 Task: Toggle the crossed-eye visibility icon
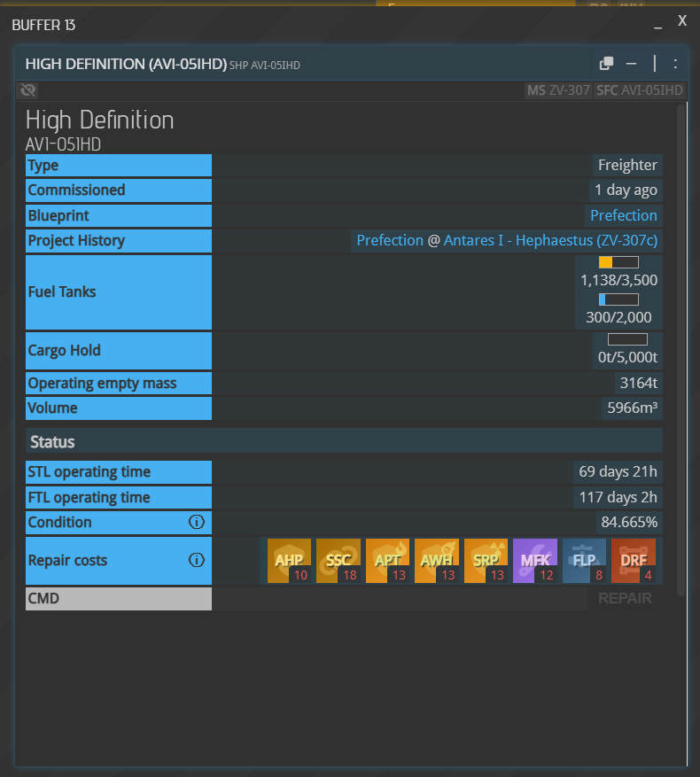coord(28,90)
